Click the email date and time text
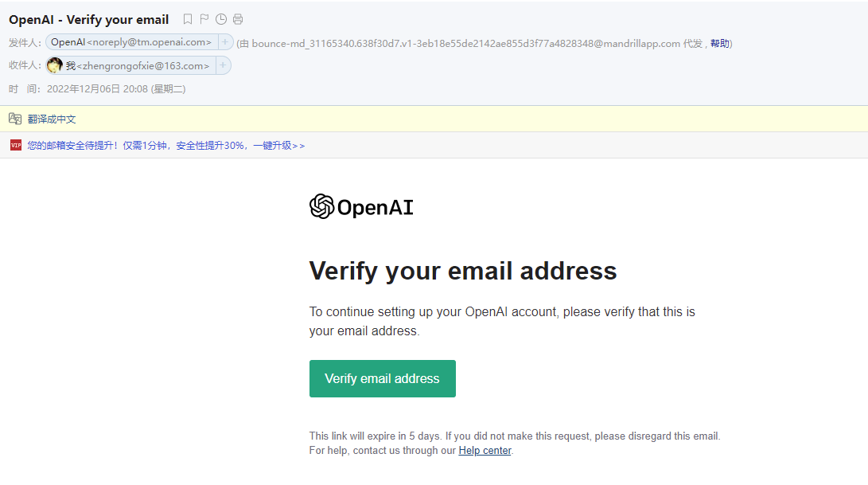868x485 pixels. pyautogui.click(x=116, y=89)
